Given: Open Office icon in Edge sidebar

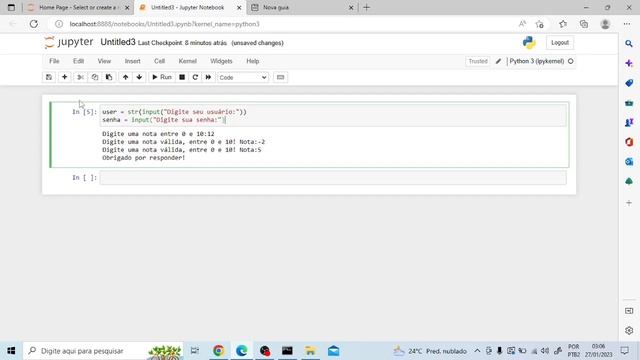Looking at the screenshot, I should tap(629, 142).
